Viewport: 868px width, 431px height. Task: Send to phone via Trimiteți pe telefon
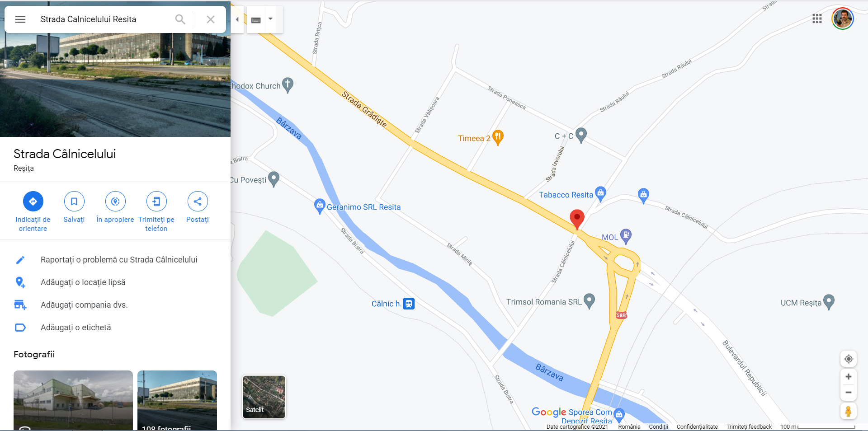156,211
